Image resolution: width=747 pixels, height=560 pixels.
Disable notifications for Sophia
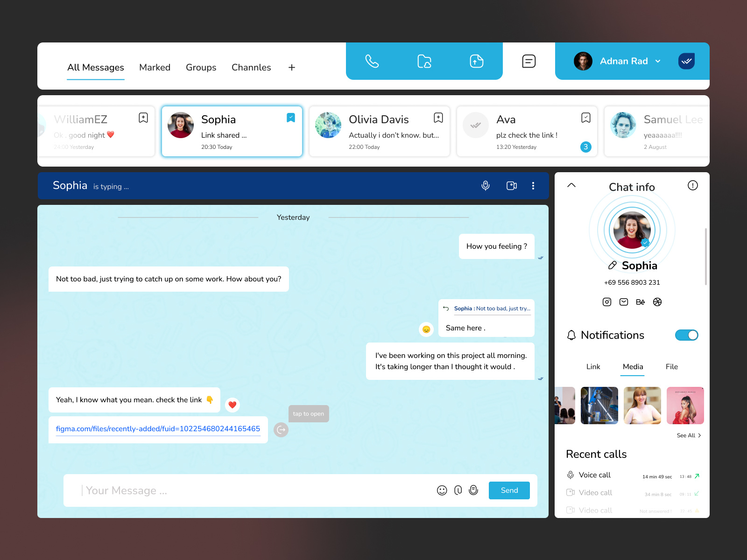pyautogui.click(x=686, y=335)
